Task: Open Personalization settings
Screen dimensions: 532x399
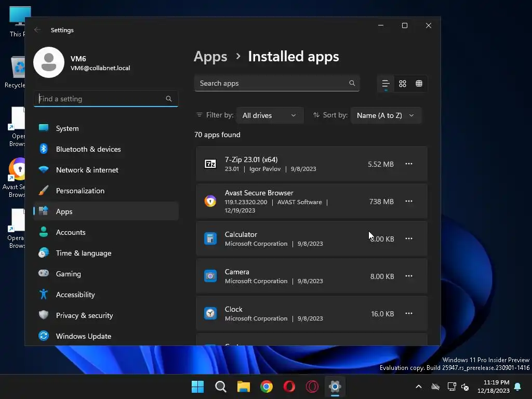Action: point(106,191)
